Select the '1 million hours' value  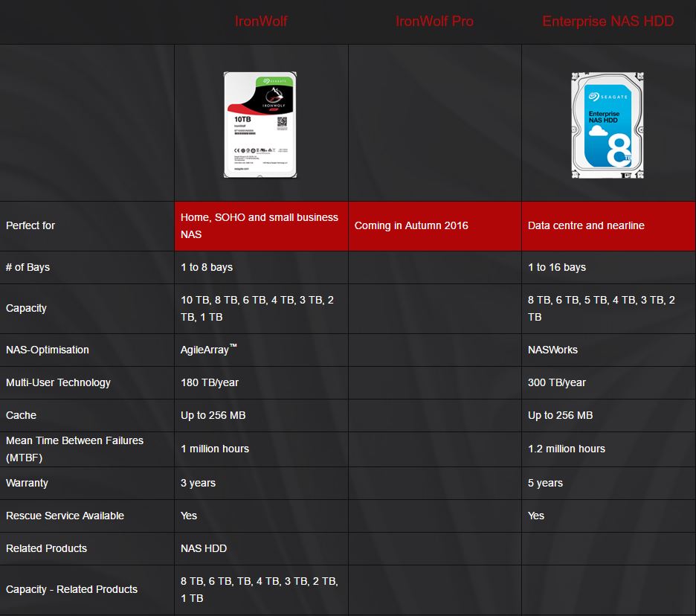215,449
